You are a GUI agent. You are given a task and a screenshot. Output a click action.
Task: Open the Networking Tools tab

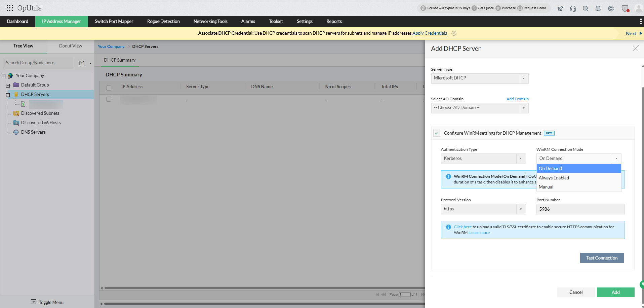[210, 22]
